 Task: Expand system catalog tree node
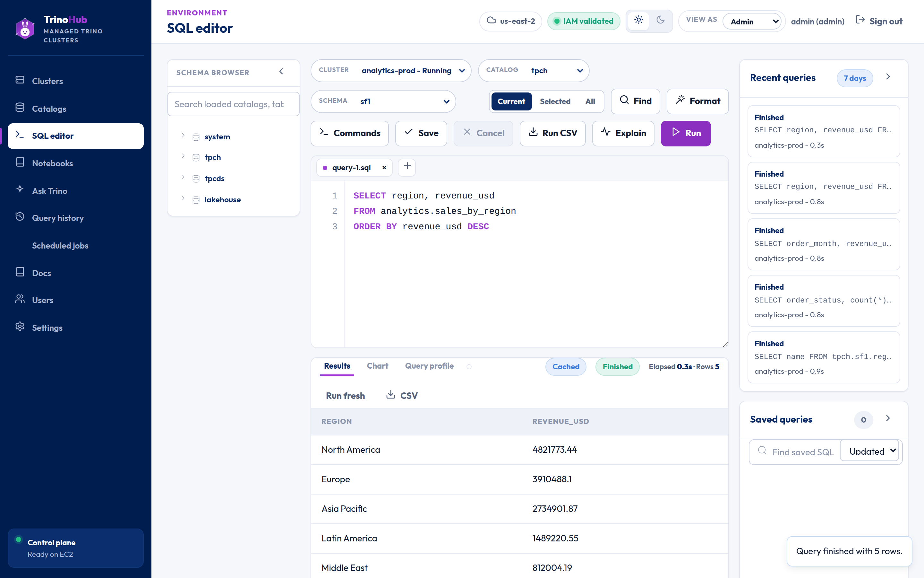183,136
